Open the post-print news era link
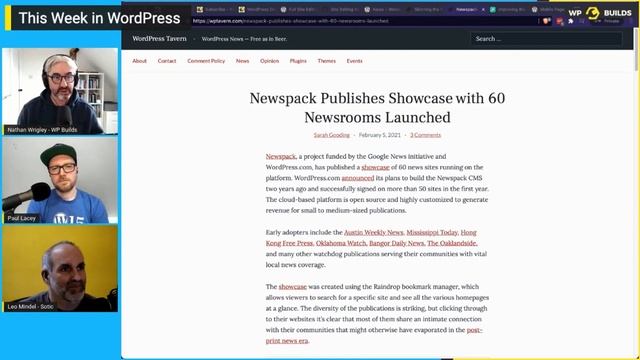 pyautogui.click(x=287, y=341)
